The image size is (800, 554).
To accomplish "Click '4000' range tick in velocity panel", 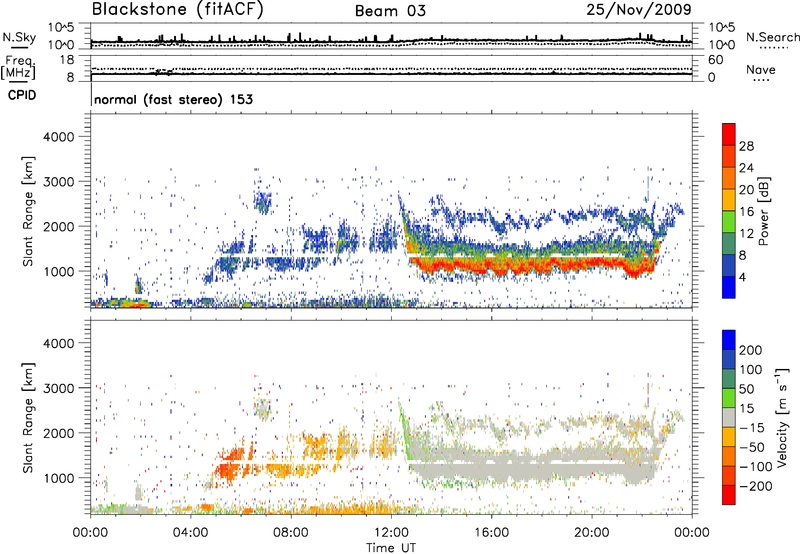I will (58, 343).
